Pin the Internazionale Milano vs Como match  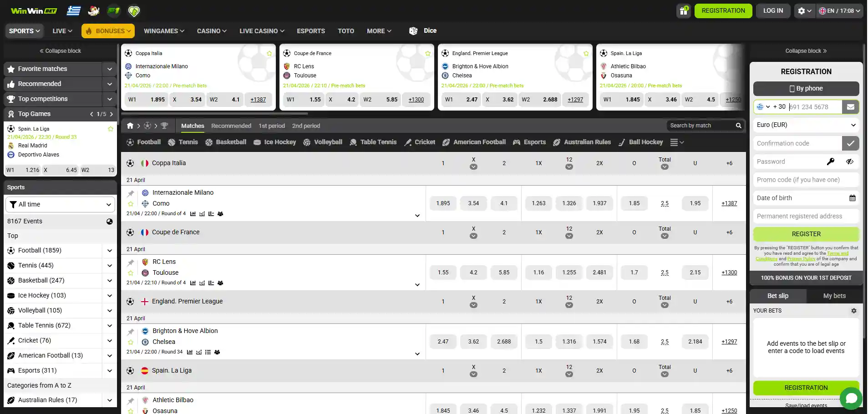click(x=131, y=193)
